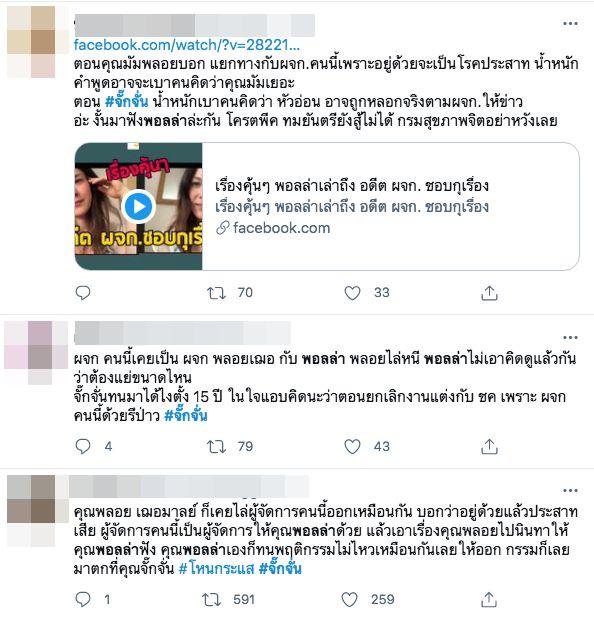This screenshot has width=594, height=618.
Task: Like the tweet with 259 likes
Action: (349, 599)
